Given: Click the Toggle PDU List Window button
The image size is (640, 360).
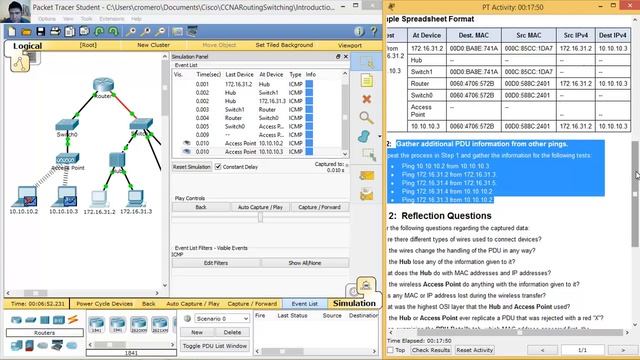Looking at the screenshot, I should pos(215,346).
